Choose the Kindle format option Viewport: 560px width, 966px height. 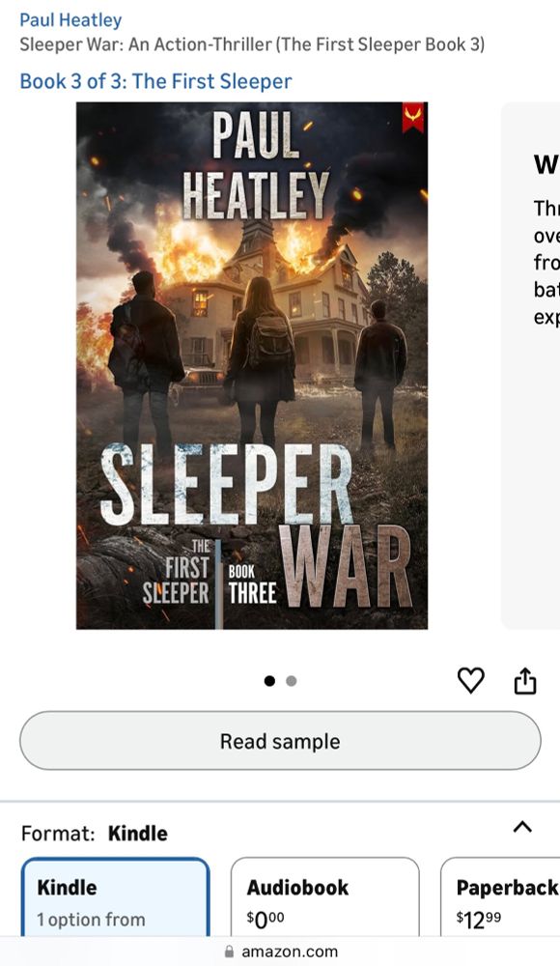(x=116, y=897)
